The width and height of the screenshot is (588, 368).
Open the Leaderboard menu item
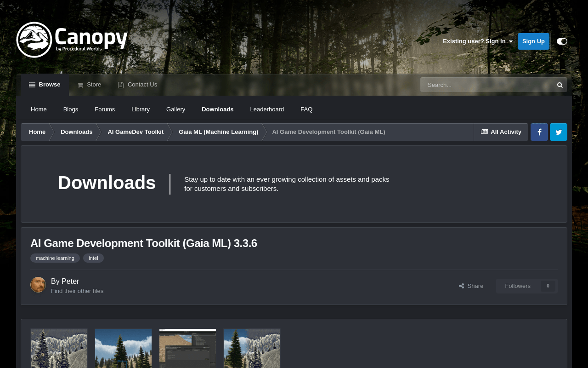(267, 109)
